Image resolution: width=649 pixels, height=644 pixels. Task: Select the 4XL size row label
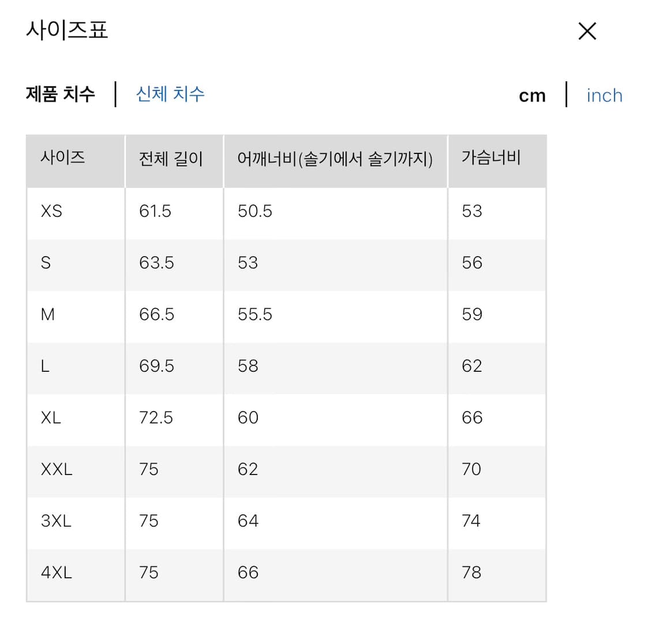tap(55, 573)
